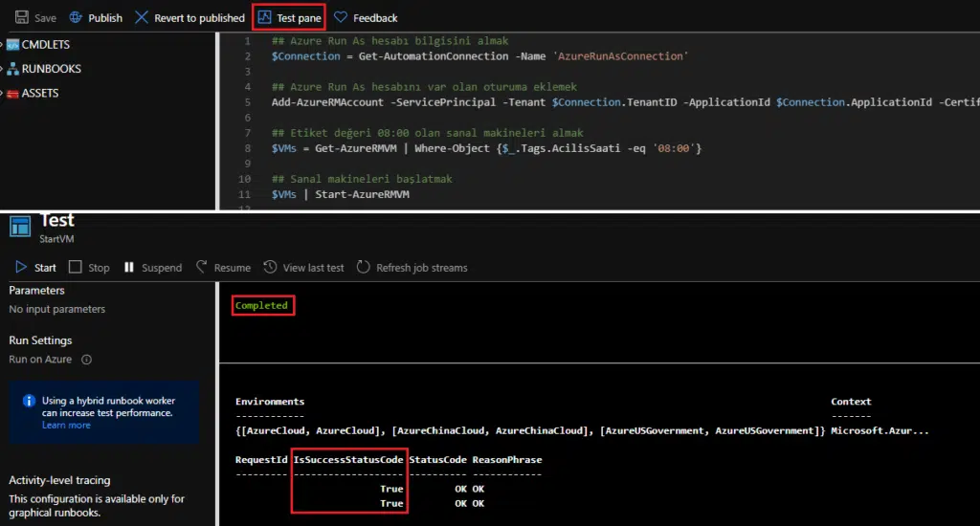
Task: Suspend the test job
Action: pos(153,268)
